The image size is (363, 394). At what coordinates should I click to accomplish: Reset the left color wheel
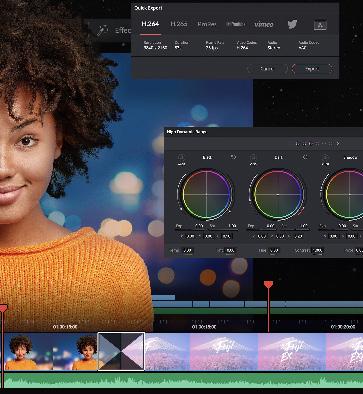point(233,157)
